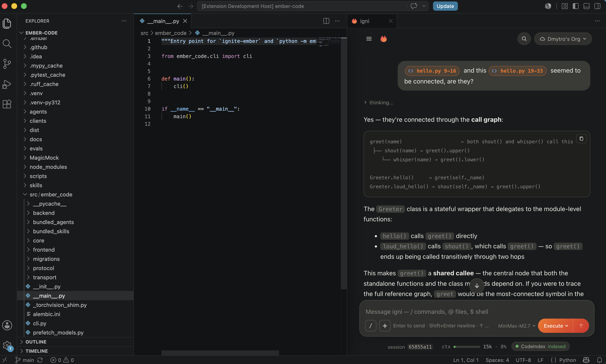Open the Dmytro's Org dropdown
The width and height of the screenshot is (606, 364).
pyautogui.click(x=563, y=39)
